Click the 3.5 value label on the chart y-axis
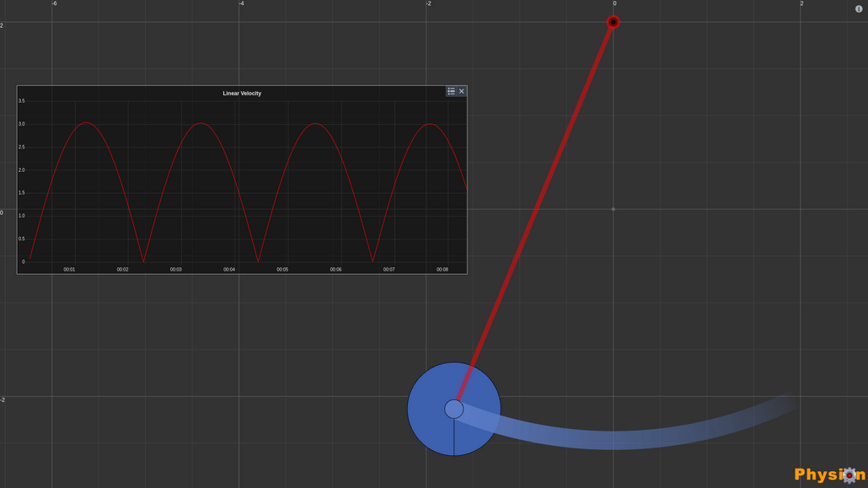This screenshot has height=488, width=868. tap(21, 101)
